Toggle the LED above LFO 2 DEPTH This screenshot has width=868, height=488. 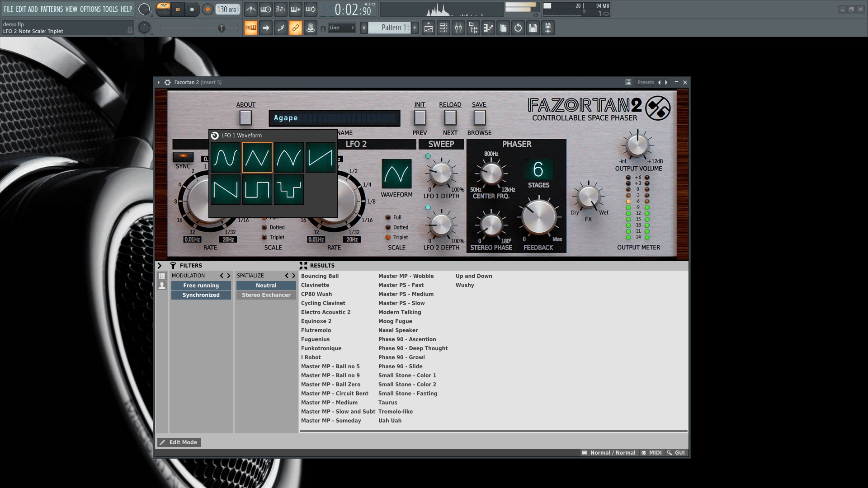tap(428, 207)
